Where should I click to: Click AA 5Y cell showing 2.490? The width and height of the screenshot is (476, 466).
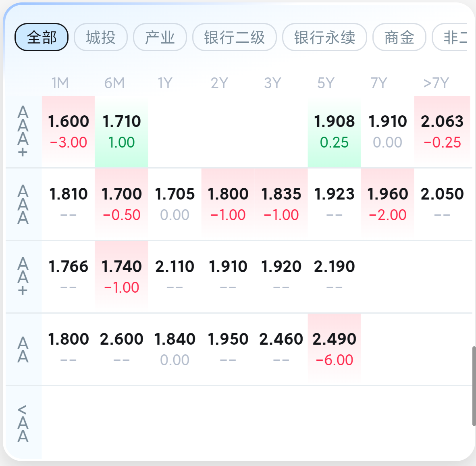pos(334,349)
